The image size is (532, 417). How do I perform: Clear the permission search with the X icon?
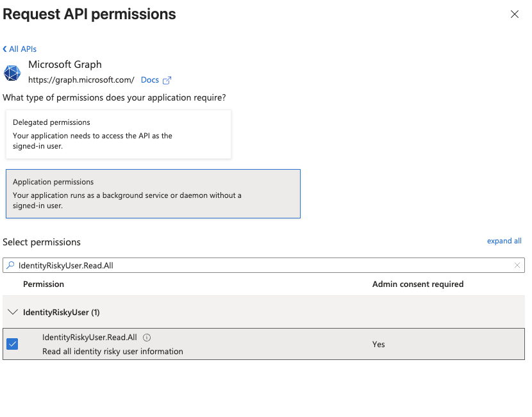pyautogui.click(x=517, y=265)
